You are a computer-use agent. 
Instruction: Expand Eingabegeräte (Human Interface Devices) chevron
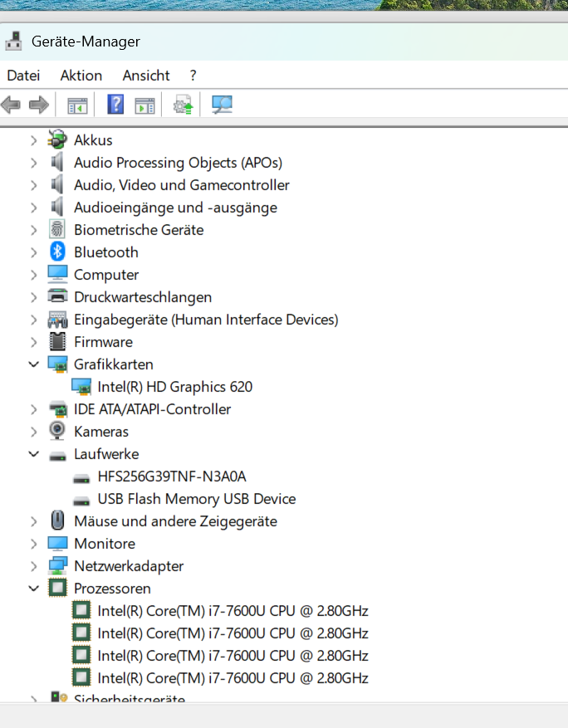(33, 320)
